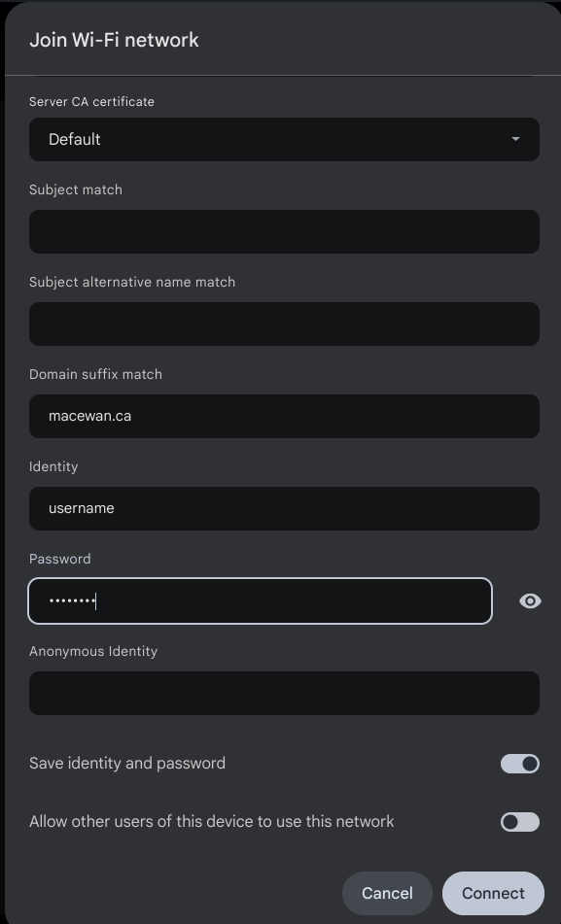This screenshot has width=561, height=924.
Task: Cancel joining the Wi-Fi network
Action: (x=387, y=893)
